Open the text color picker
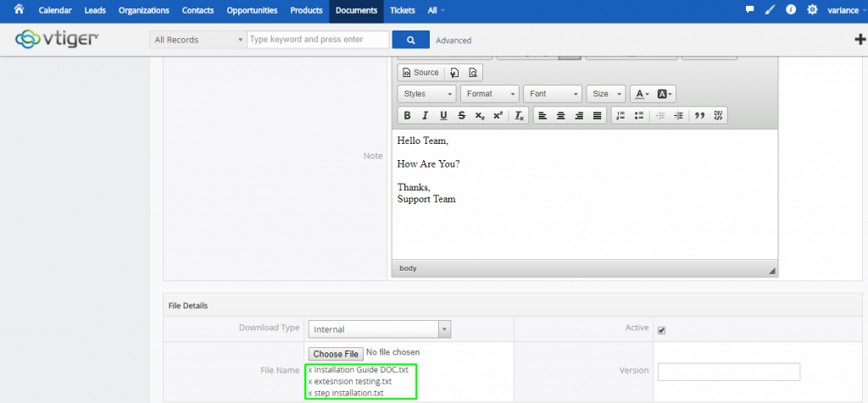 click(x=643, y=94)
